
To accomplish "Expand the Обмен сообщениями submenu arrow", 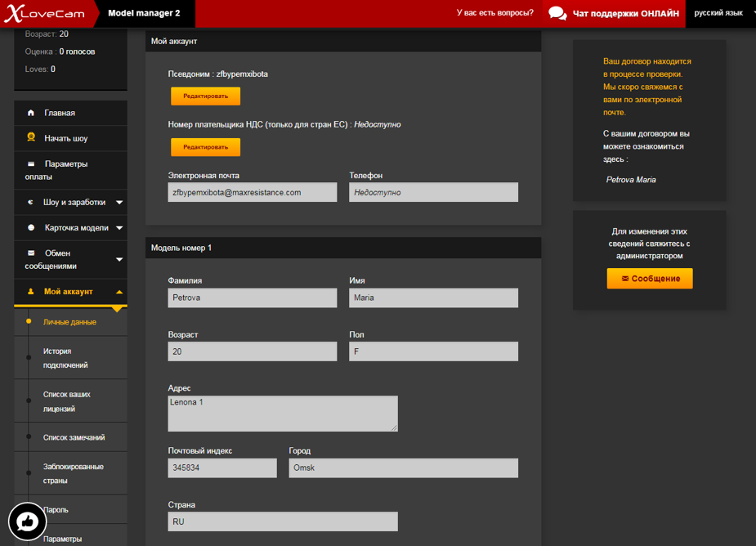I will click(x=119, y=259).
